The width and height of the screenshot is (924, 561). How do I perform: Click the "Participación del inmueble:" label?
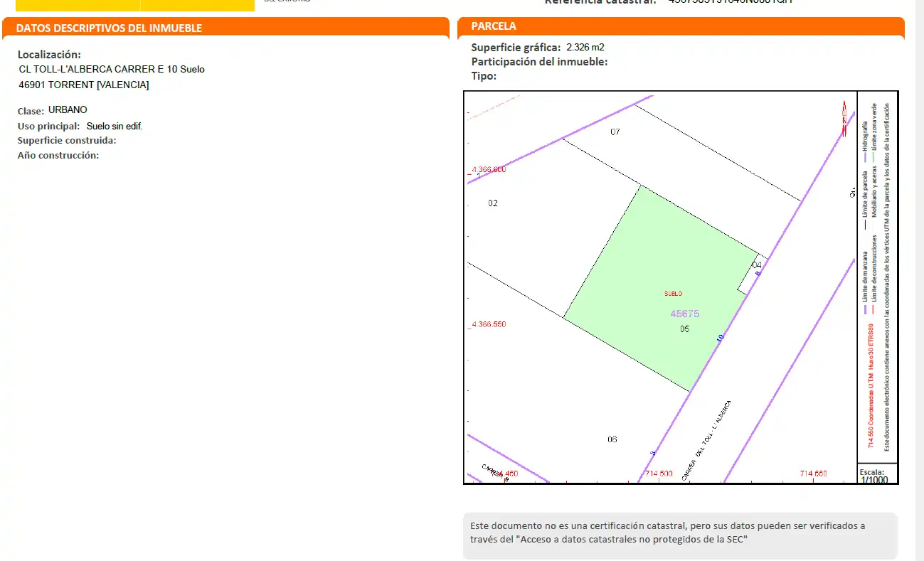539,62
